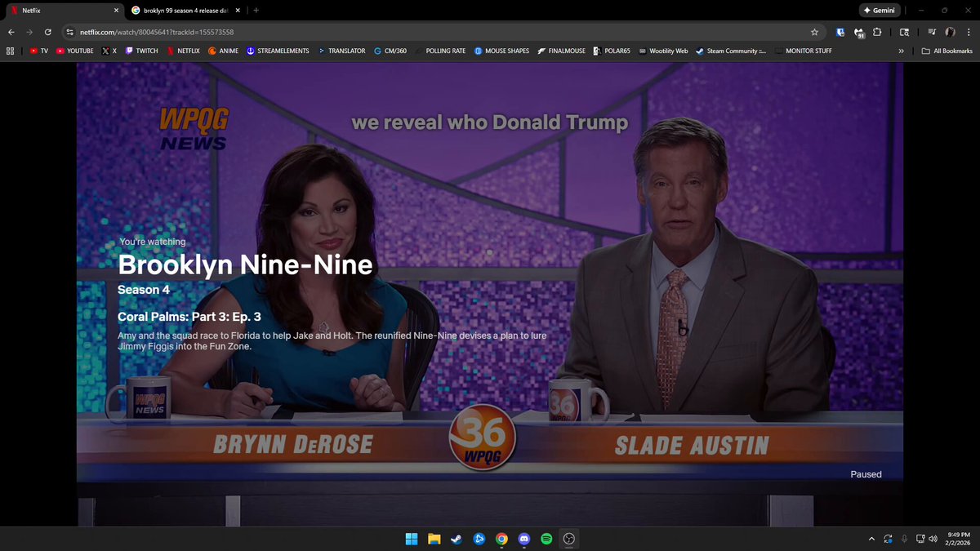This screenshot has height=551, width=980.
Task: Open Steam from the taskbar
Action: point(457,539)
